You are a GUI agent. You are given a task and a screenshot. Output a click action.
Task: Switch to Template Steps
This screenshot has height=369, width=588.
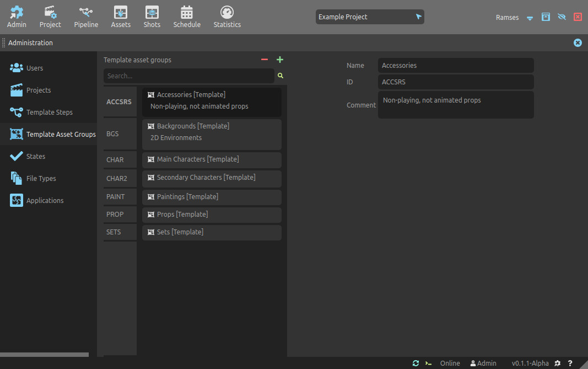click(48, 112)
